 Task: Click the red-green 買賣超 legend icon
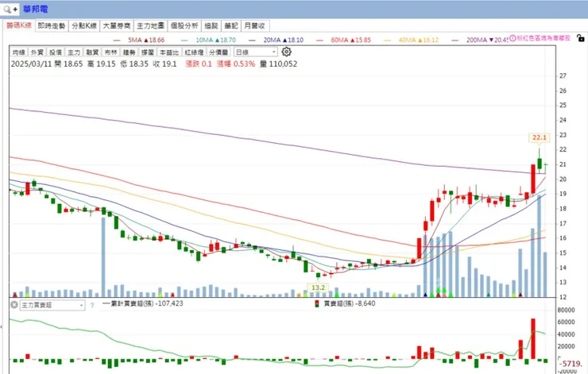coord(317,303)
